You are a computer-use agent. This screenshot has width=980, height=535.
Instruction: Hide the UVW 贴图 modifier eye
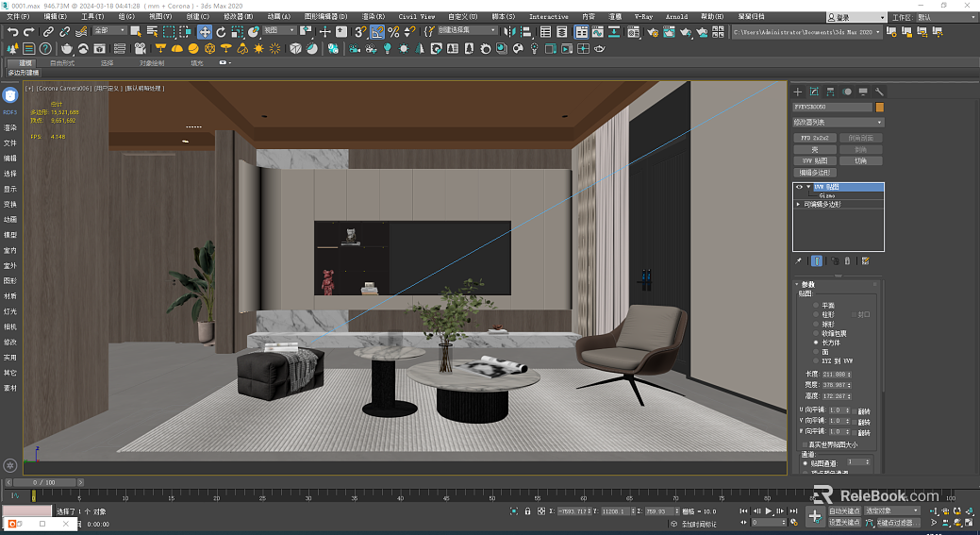point(799,187)
